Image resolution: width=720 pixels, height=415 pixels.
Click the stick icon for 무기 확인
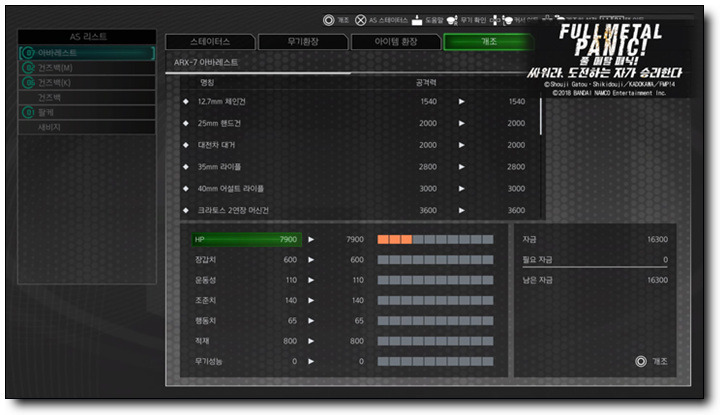[452, 20]
